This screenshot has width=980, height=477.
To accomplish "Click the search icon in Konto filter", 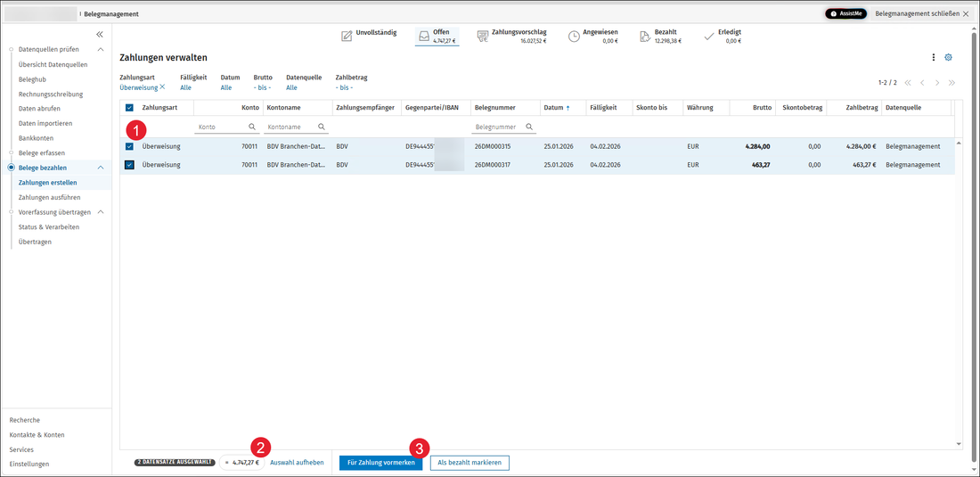I will [252, 127].
